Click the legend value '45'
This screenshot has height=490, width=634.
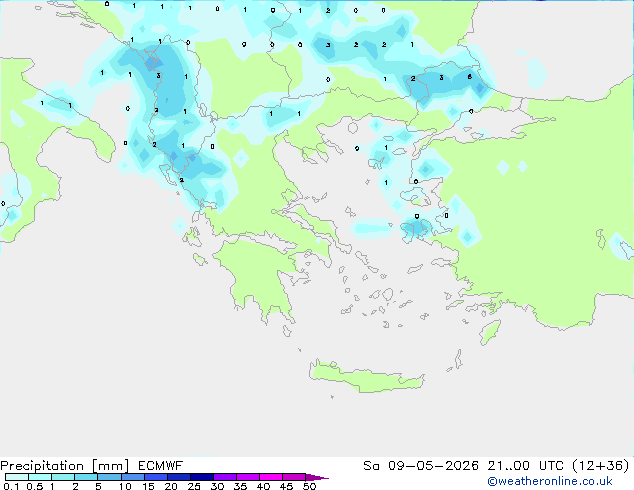[286, 486]
